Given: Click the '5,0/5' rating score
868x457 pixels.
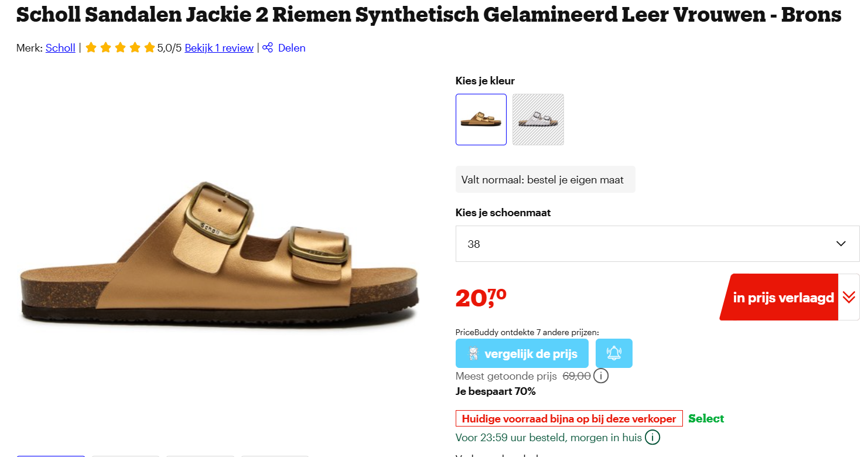Looking at the screenshot, I should pyautogui.click(x=168, y=47).
